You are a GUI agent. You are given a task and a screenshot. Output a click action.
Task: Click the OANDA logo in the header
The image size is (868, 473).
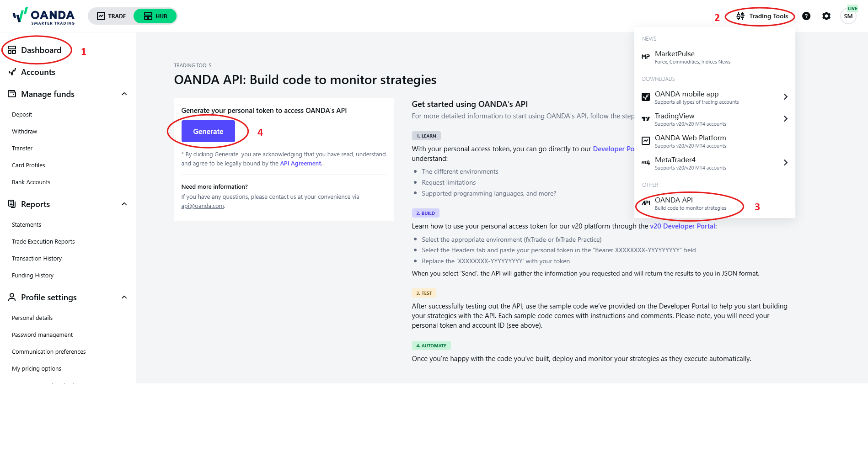pos(43,16)
